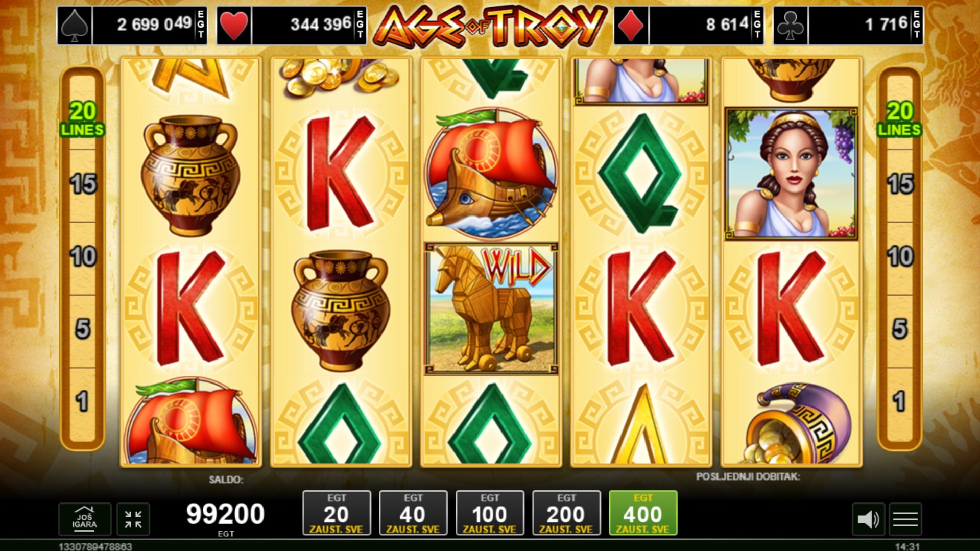The height and width of the screenshot is (551, 980).
Task: Bet 100 EGT on all lines
Action: point(490,513)
